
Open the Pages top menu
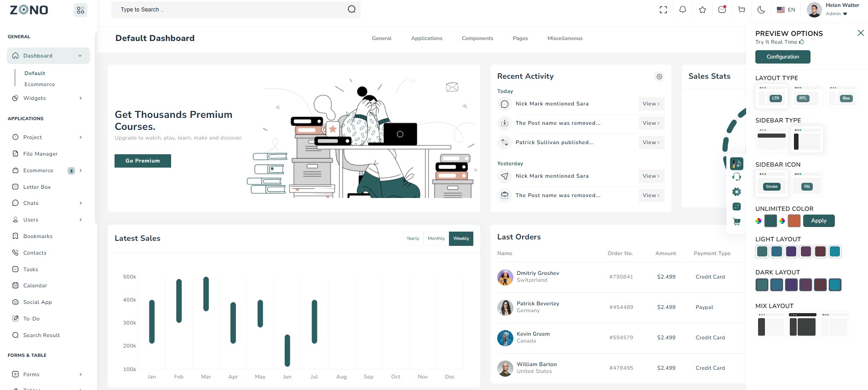pyautogui.click(x=520, y=38)
